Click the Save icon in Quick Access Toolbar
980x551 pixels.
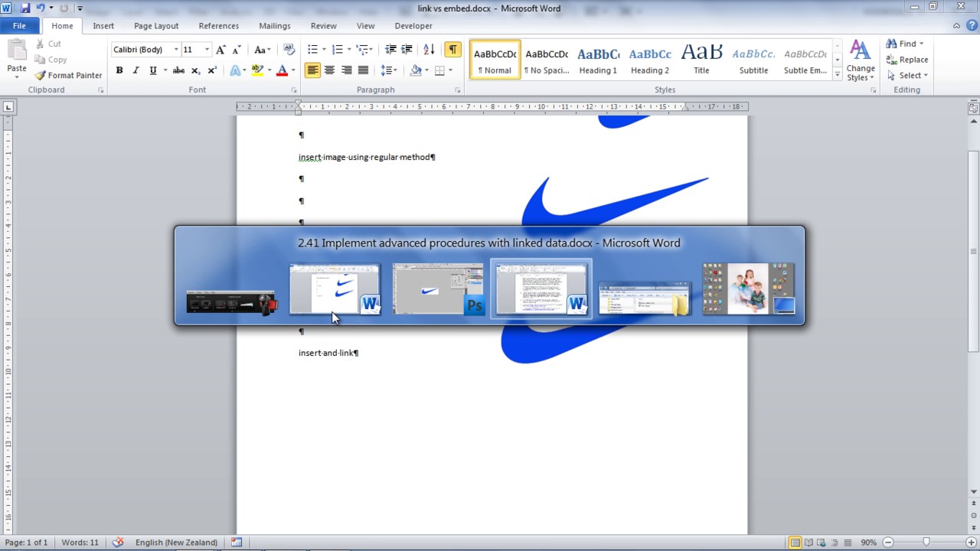coord(25,8)
